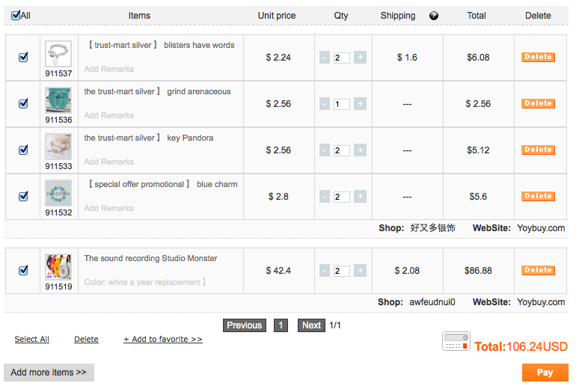Click the shipping help question mark icon
This screenshot has height=386, width=588.
point(434,16)
